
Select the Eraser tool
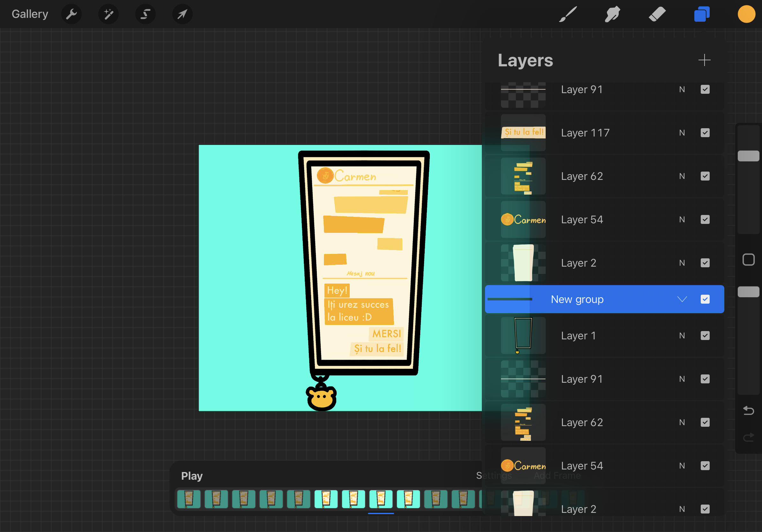[x=657, y=14]
